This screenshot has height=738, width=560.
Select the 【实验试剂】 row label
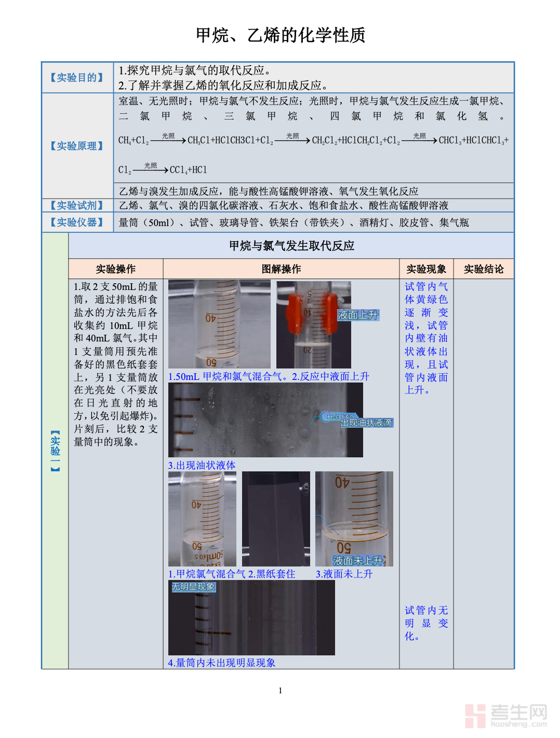[x=77, y=205]
